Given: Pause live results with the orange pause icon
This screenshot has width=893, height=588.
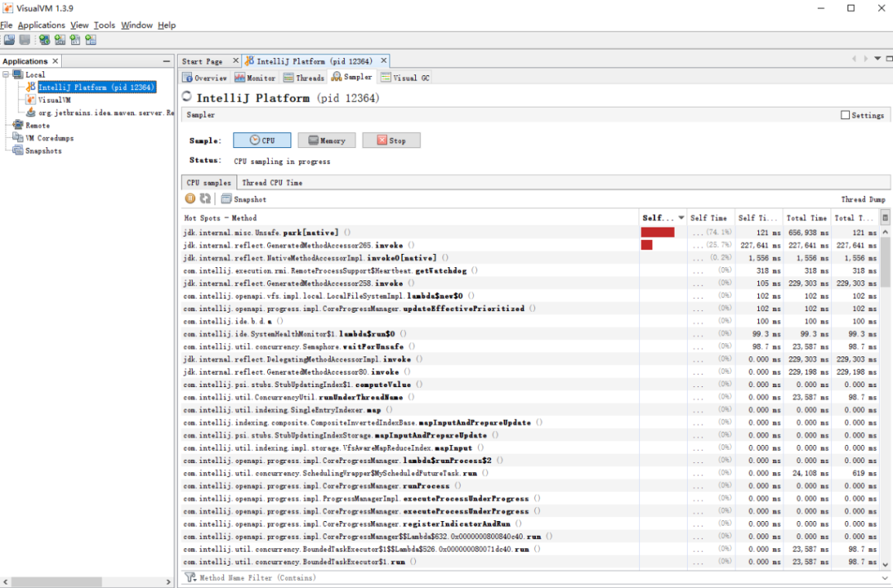Looking at the screenshot, I should 190,198.
